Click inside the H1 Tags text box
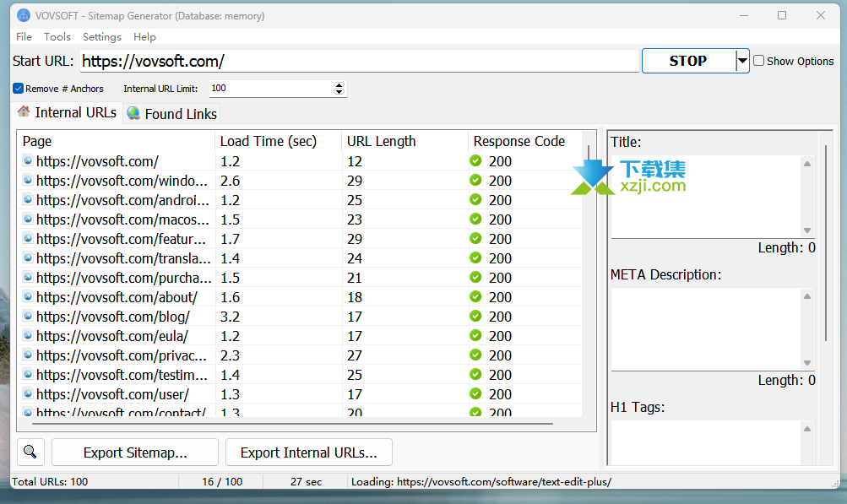847x504 pixels. [x=705, y=443]
